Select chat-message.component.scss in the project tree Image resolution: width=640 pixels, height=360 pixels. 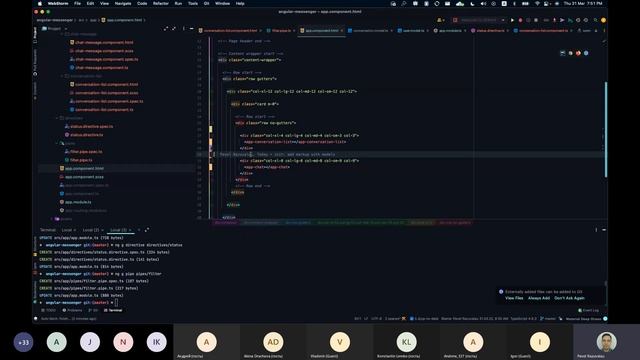point(102,51)
